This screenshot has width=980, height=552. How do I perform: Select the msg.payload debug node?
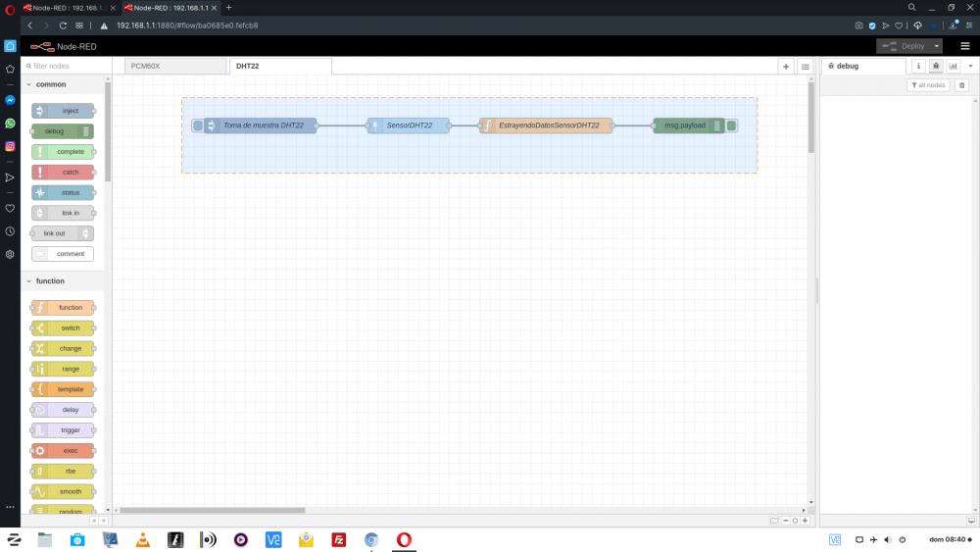[689, 125]
